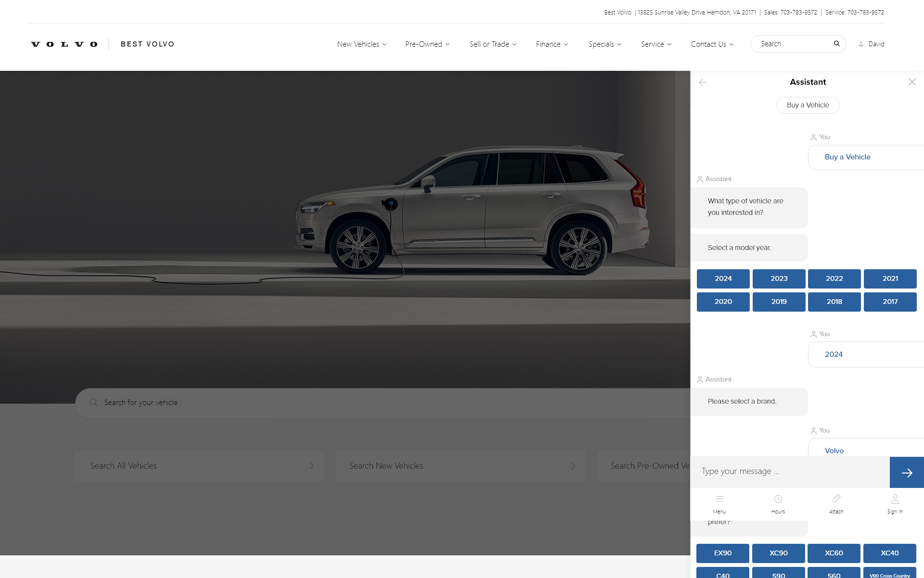Click the Sales phone number 703-783-9572

point(798,13)
